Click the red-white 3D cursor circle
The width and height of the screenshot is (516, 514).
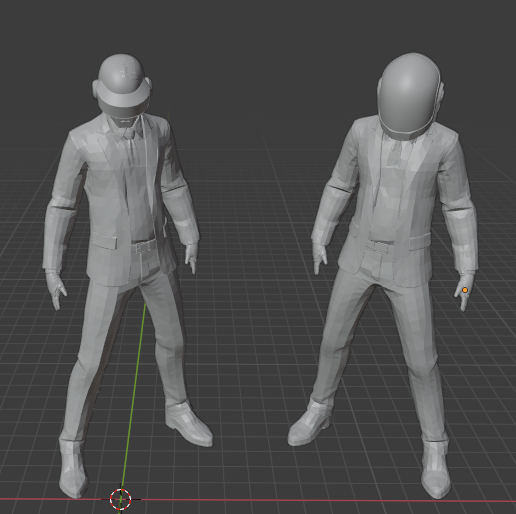point(120,499)
